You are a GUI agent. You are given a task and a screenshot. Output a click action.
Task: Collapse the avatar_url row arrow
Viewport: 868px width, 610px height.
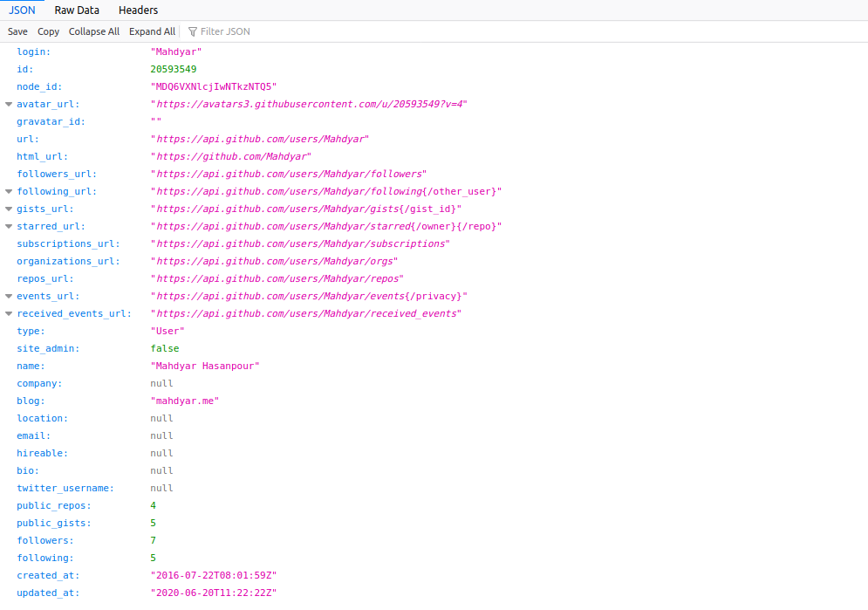[x=9, y=104]
